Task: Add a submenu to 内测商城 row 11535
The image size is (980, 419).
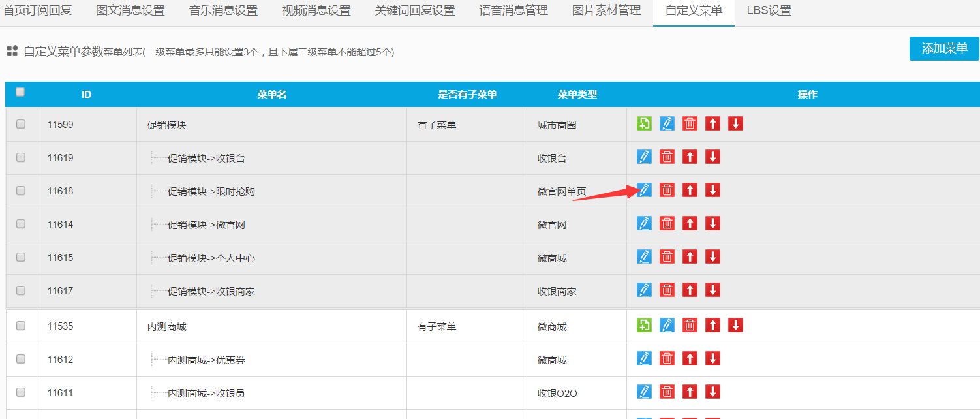Action: point(644,325)
